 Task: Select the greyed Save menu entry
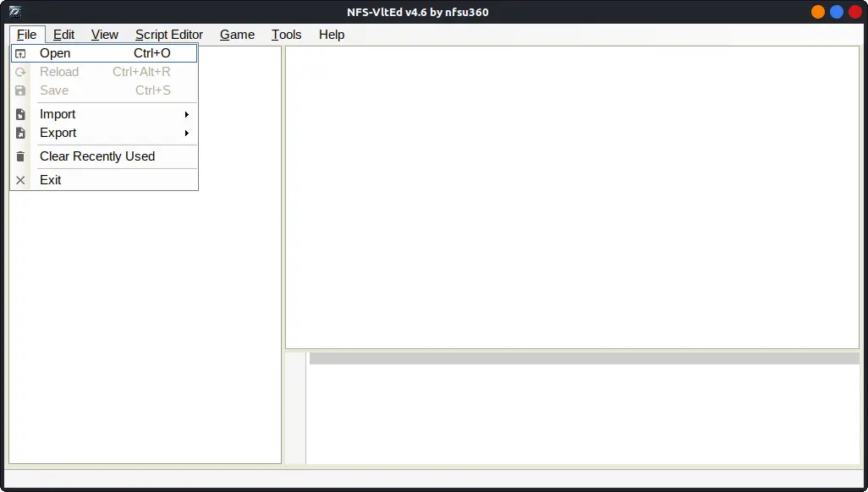(x=104, y=90)
